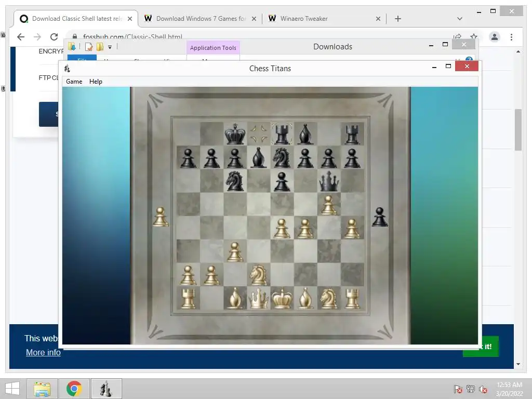532x399 pixels.
Task: Select the leftmost black pawn on the second row
Action: pyautogui.click(x=188, y=158)
